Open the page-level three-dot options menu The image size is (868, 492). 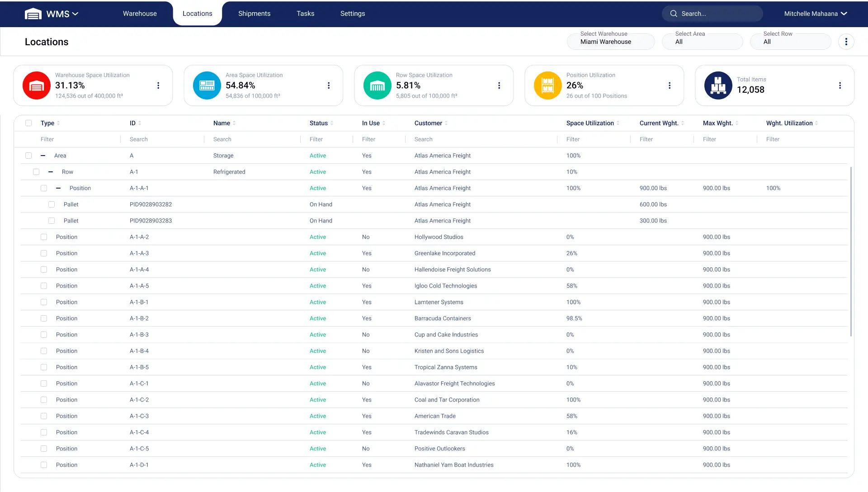pos(846,41)
